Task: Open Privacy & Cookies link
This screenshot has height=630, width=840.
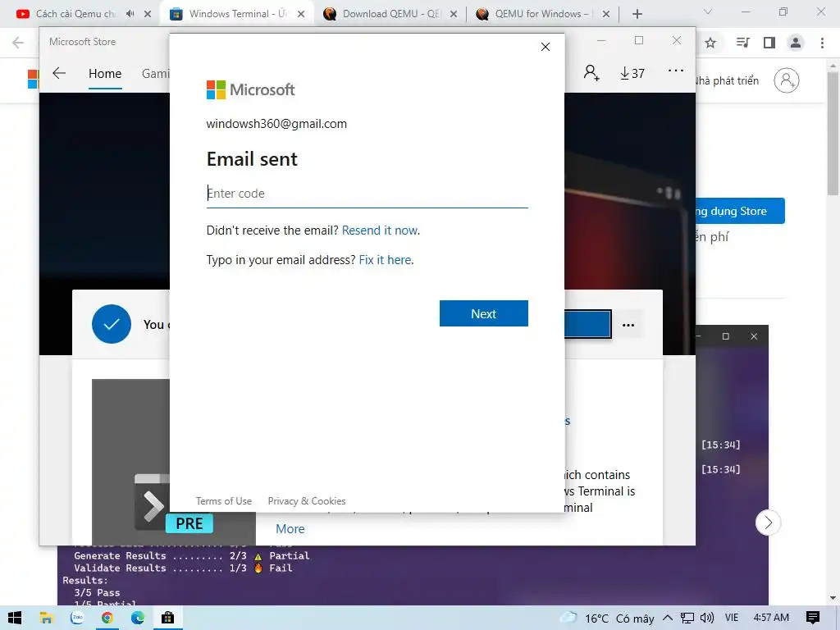Action: (307, 501)
